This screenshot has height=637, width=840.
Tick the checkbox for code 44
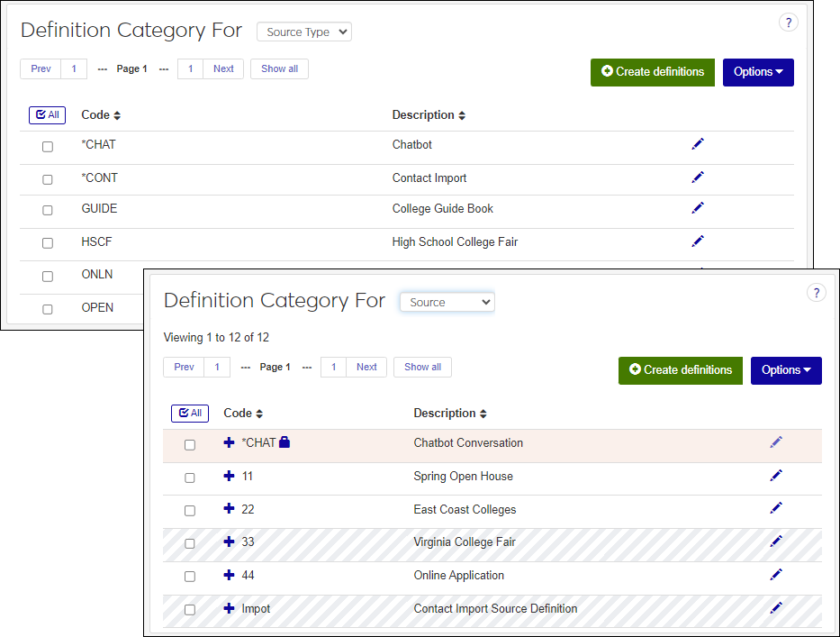coord(190,577)
